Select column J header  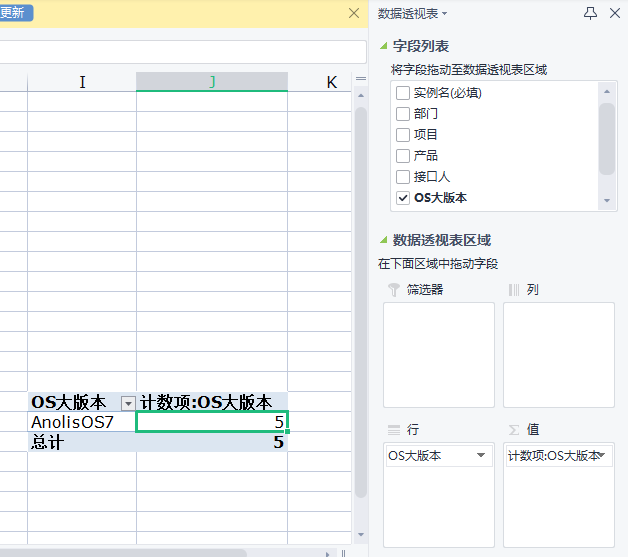(212, 82)
